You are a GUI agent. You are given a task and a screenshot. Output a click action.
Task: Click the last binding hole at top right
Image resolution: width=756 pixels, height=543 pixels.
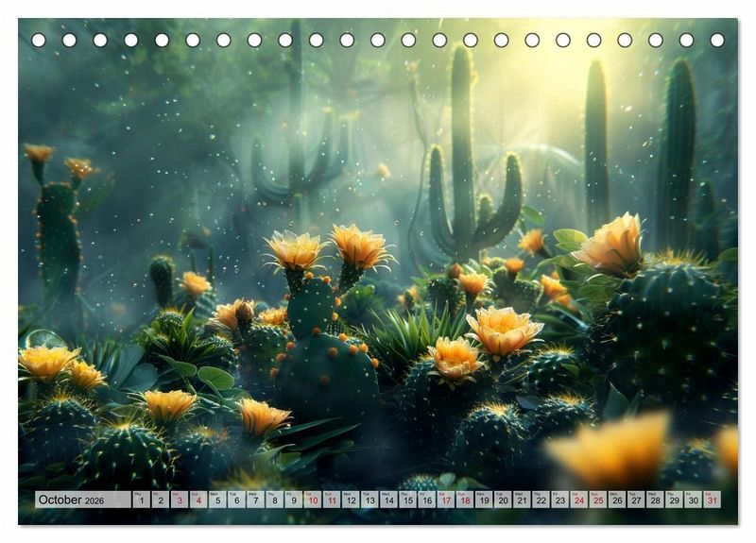717,41
